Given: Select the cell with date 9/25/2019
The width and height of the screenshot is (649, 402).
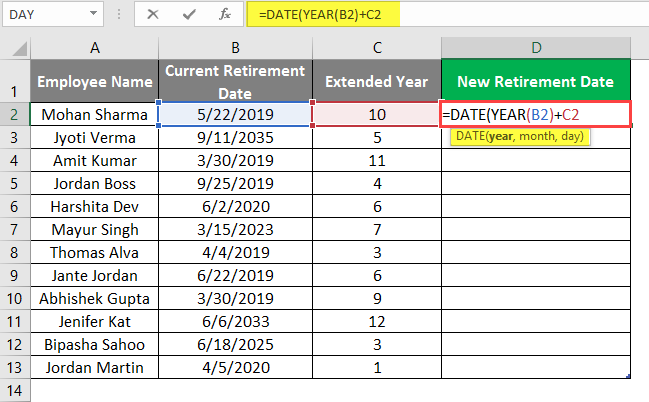Looking at the screenshot, I should tap(235, 184).
